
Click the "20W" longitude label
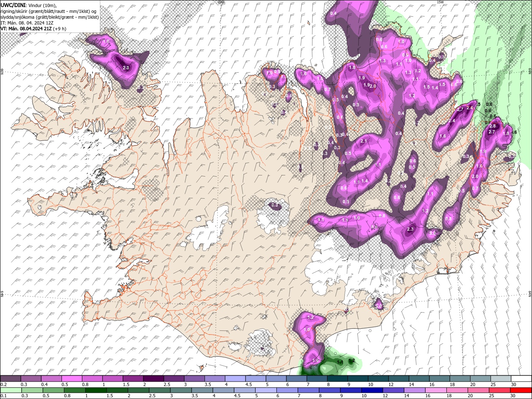point(221,2)
